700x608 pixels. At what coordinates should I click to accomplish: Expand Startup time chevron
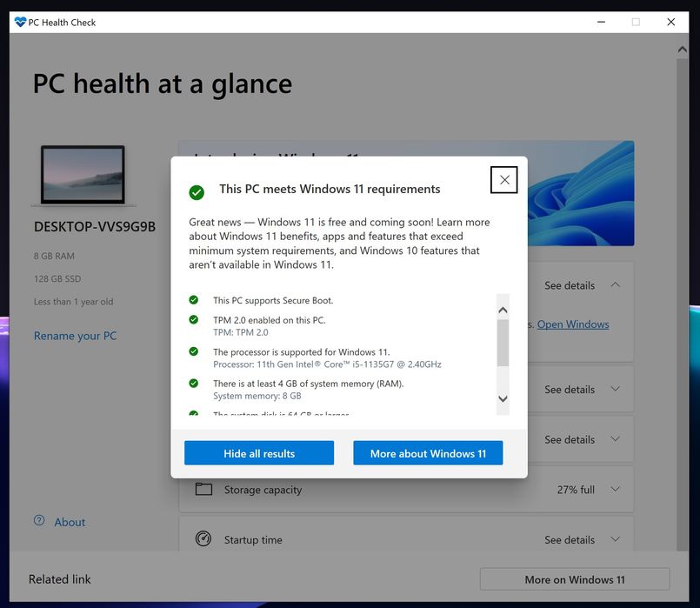pyautogui.click(x=615, y=539)
